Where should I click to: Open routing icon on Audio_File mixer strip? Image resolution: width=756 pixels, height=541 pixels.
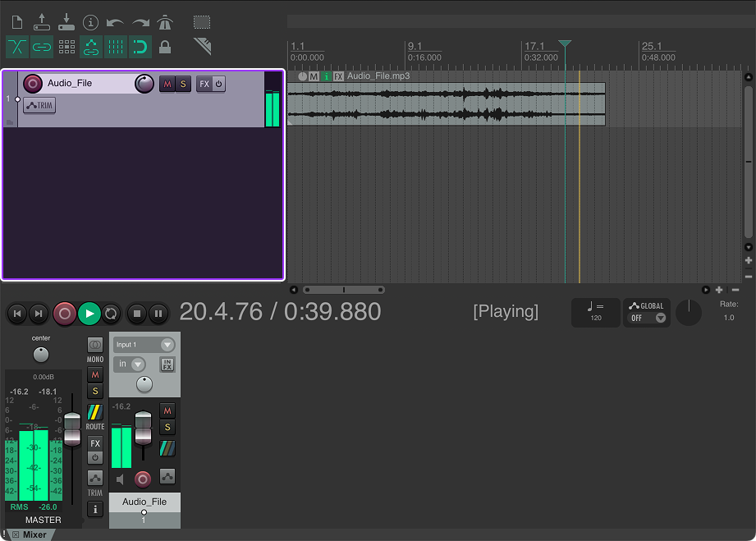click(167, 448)
